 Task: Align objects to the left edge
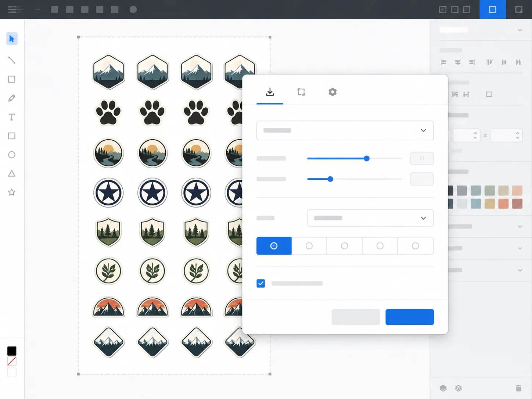coord(443,62)
